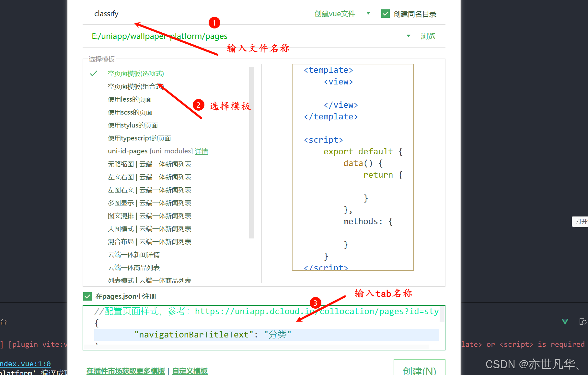Click the 打开 tooltip button at right edge
Image resolution: width=588 pixels, height=375 pixels.
coord(580,222)
